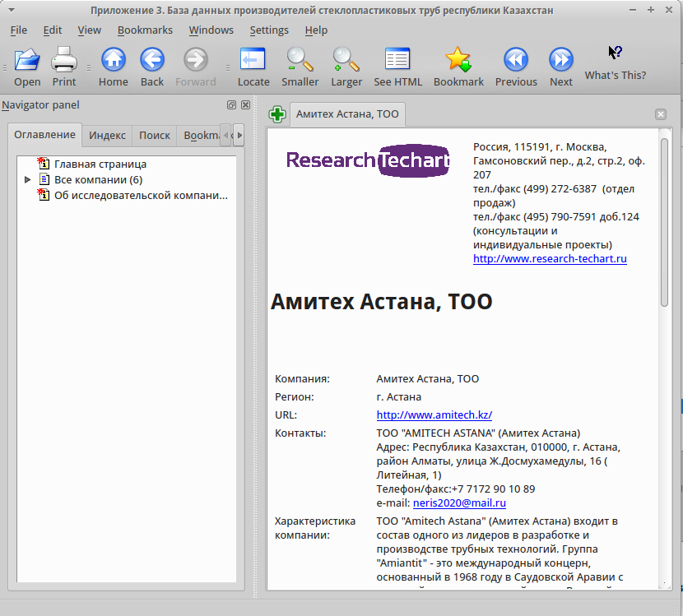Image resolution: width=683 pixels, height=616 pixels.
Task: Expand the Все компании (6) tree node
Action: (27, 180)
